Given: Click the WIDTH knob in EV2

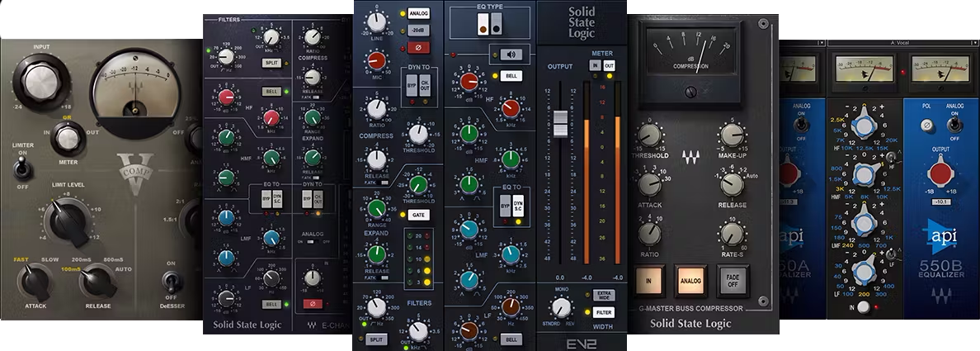Looking at the screenshot, I should pos(562,307).
